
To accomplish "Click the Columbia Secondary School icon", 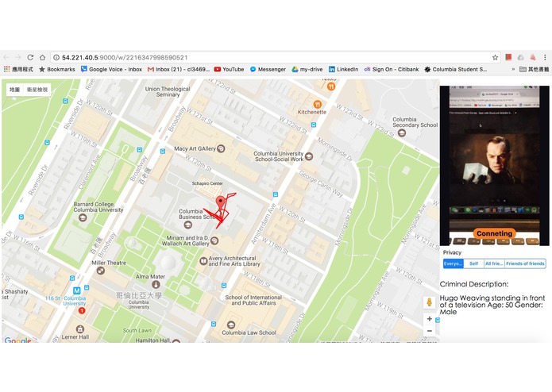I will (x=401, y=133).
